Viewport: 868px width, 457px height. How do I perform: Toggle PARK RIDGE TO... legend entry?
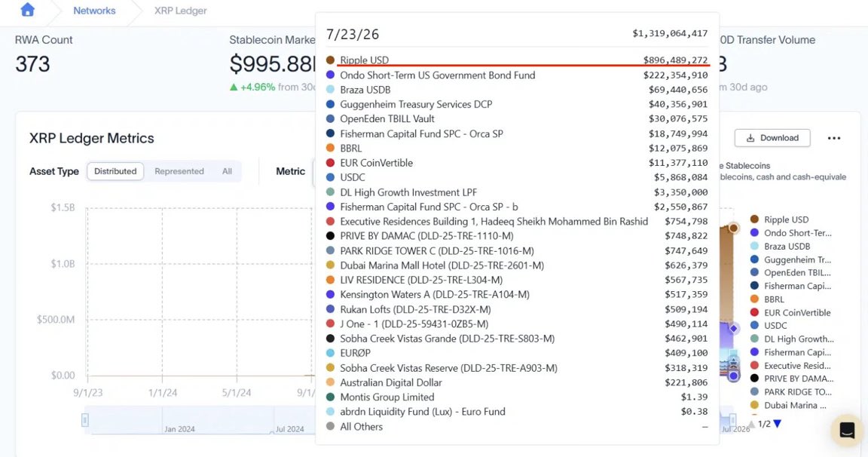790,391
